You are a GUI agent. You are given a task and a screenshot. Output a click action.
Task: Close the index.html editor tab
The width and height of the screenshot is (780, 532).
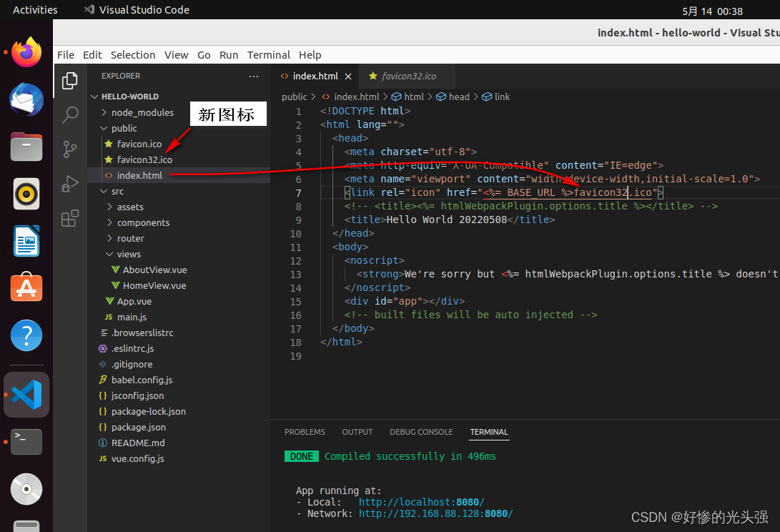(x=348, y=76)
